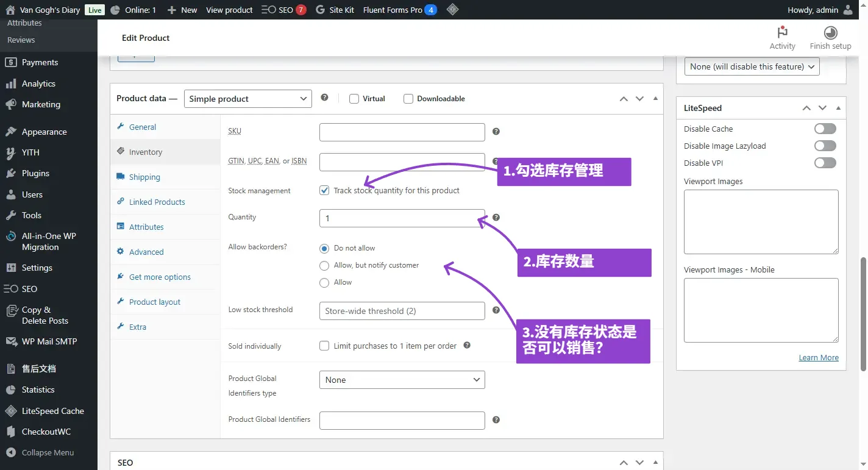
Task: Uncheck Track stock quantity for this product
Action: (324, 190)
